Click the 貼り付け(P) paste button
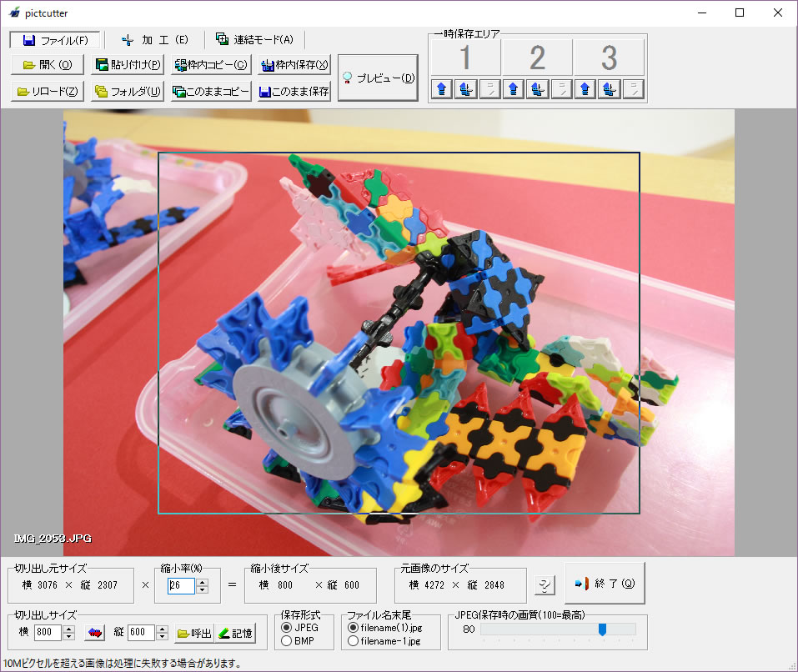Screen dimensions: 798x672 128,65
